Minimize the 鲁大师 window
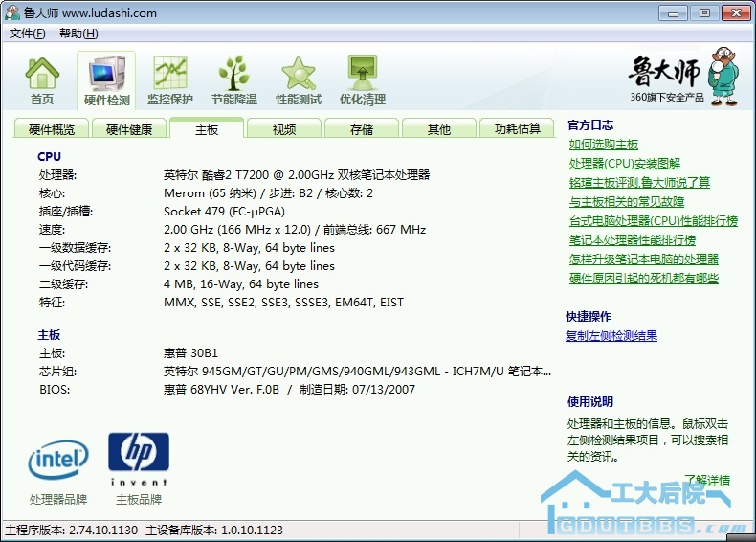Image resolution: width=756 pixels, height=542 pixels. (x=673, y=13)
